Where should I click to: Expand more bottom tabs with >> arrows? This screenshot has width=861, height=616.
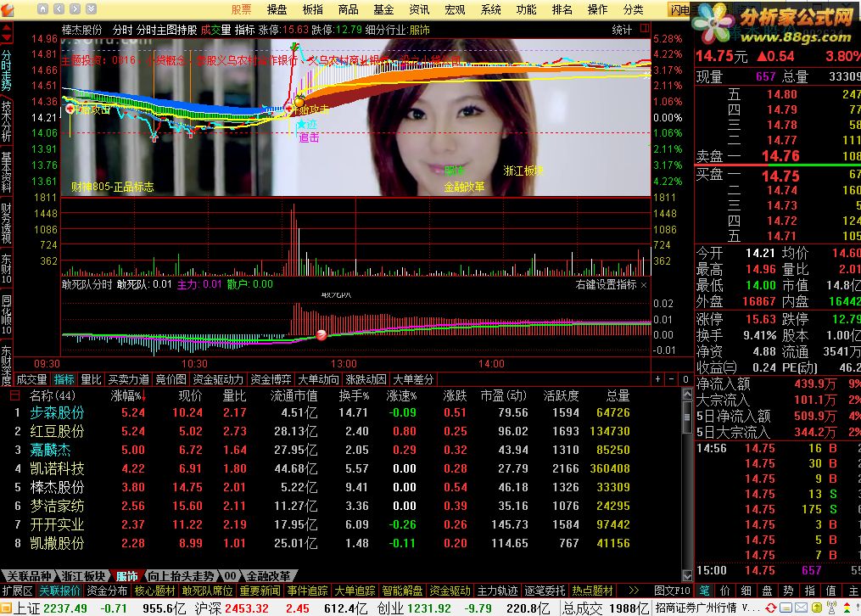click(634, 591)
